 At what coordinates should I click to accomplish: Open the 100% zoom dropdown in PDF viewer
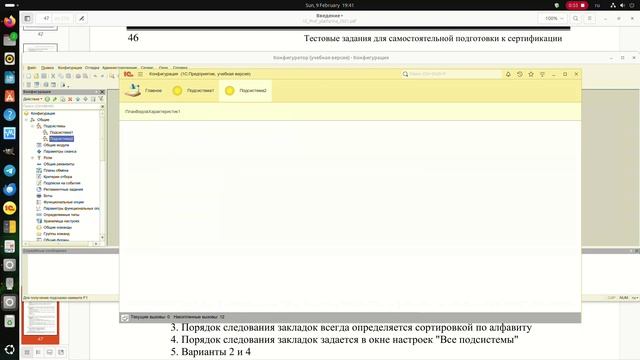click(x=554, y=18)
